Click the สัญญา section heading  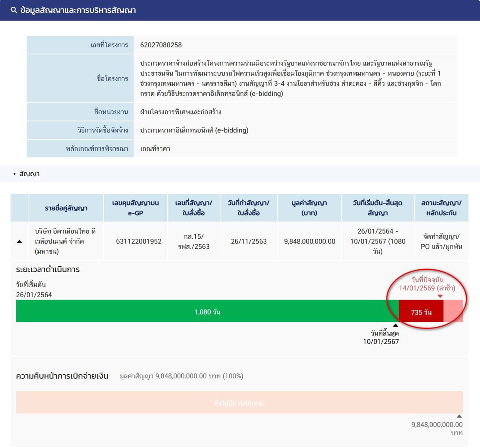[x=29, y=174]
